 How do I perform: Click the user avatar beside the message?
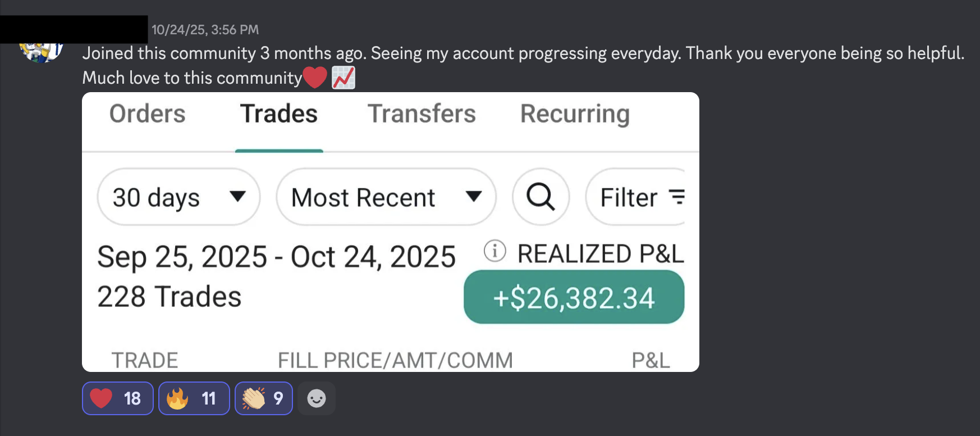41,52
